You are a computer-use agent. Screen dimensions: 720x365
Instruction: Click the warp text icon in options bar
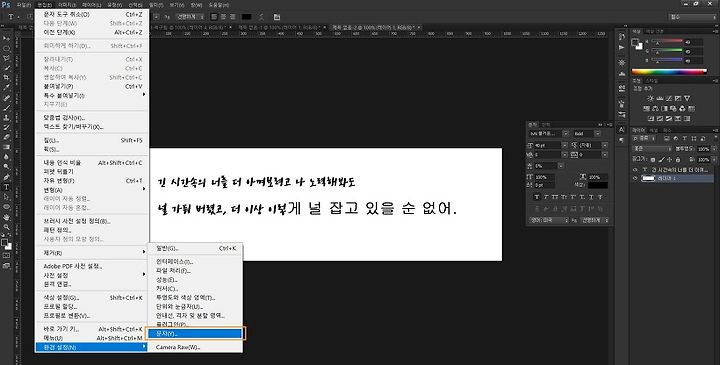[x=261, y=17]
